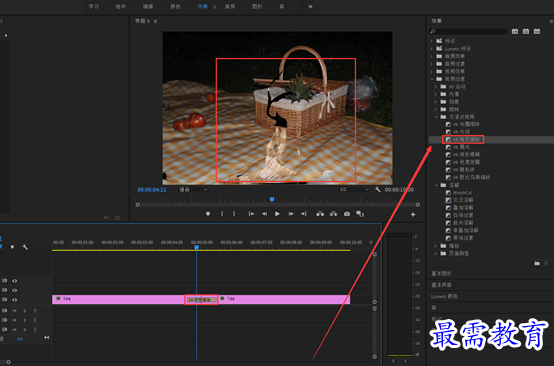Click the effects panel search field

point(468,31)
